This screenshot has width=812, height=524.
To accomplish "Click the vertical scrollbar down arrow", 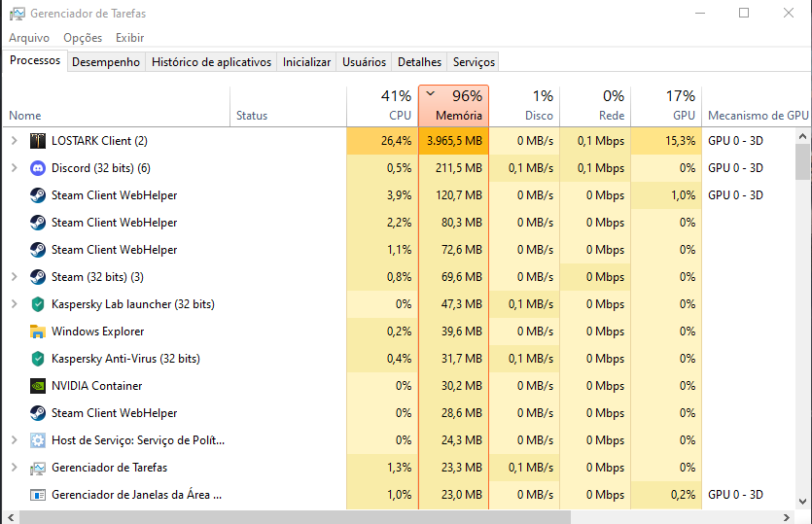I will [802, 502].
